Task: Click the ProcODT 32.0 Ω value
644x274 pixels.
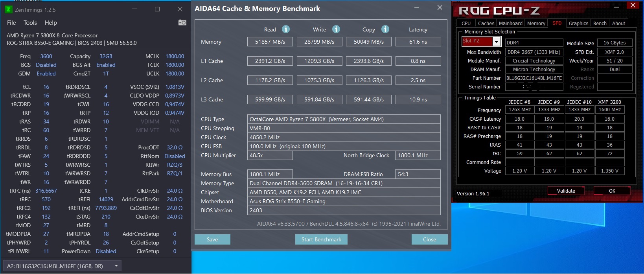Action: point(175,147)
